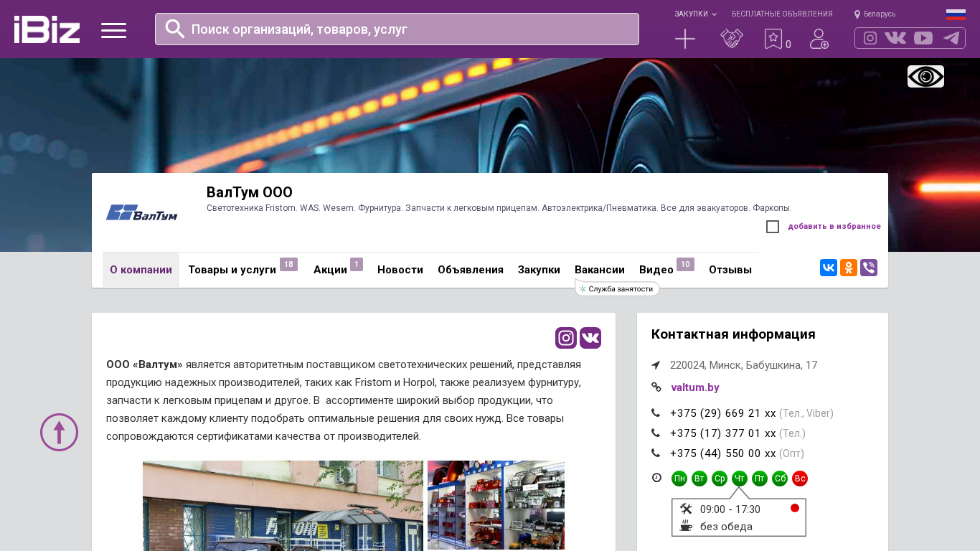Screen dimensions: 980x551
Task: Open the handshake partners icon
Action: point(732,39)
